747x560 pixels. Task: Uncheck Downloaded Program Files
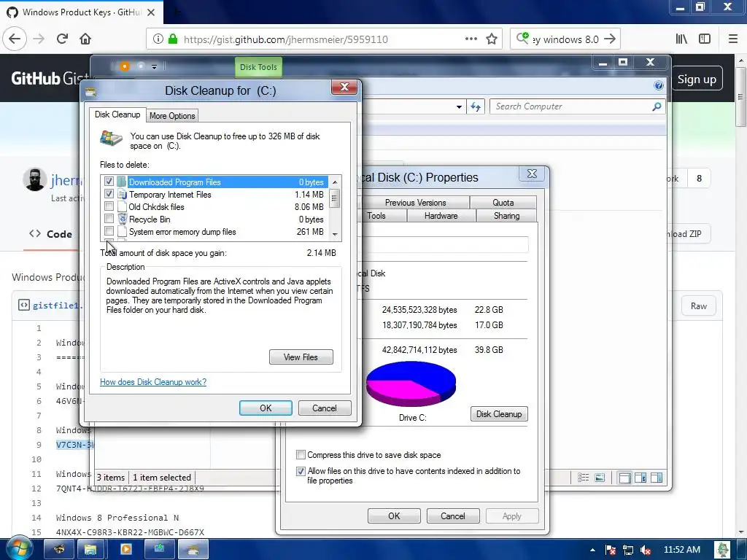109,182
